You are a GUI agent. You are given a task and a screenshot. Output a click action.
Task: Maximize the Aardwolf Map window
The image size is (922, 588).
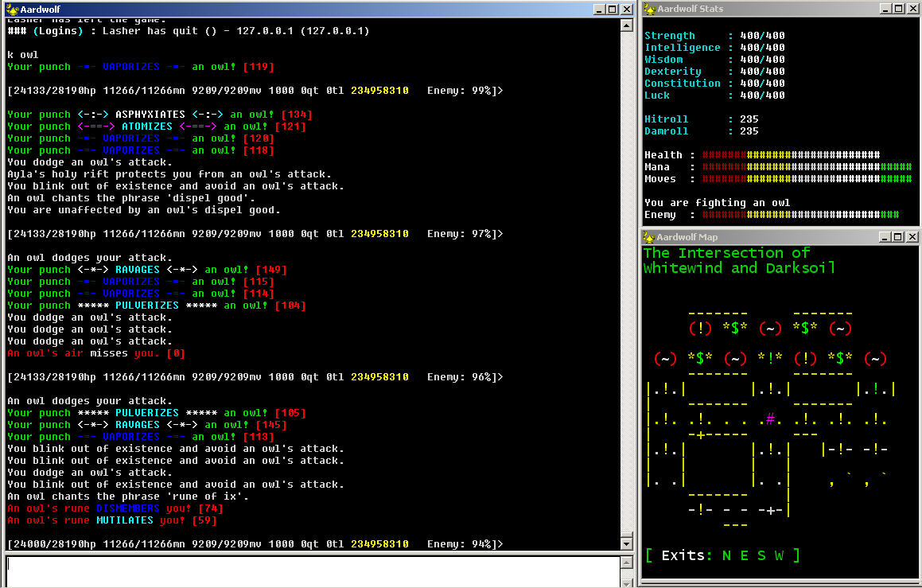[898, 237]
